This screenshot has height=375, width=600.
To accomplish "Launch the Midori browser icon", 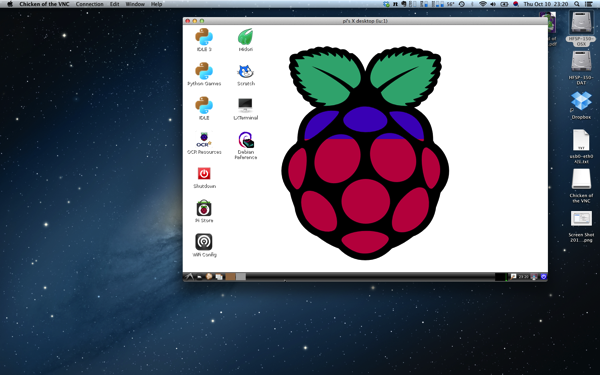I will (x=245, y=40).
